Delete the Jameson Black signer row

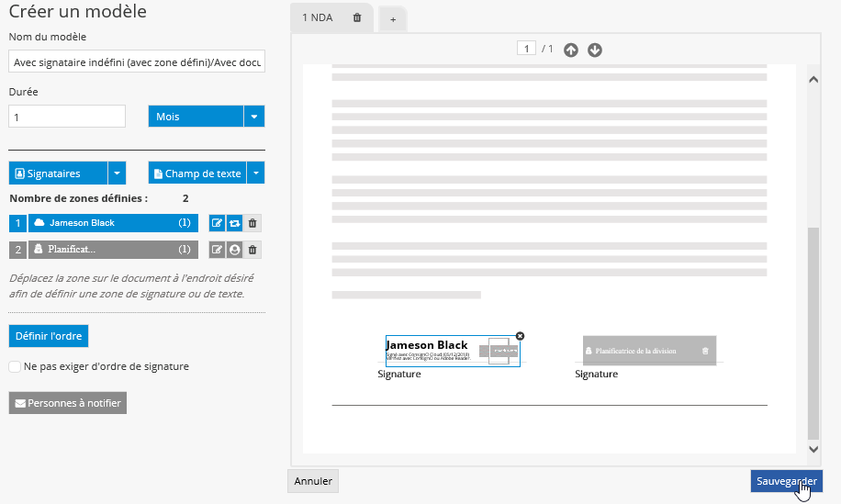[x=253, y=223]
